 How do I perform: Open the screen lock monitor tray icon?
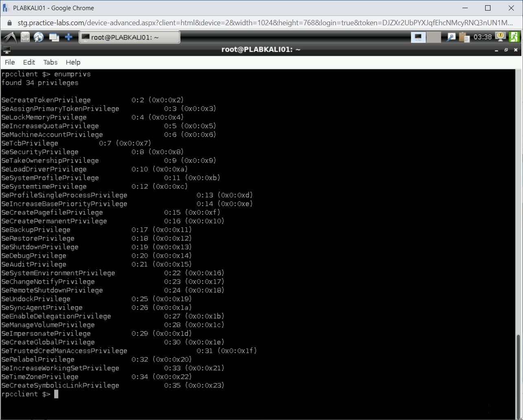tap(500, 37)
